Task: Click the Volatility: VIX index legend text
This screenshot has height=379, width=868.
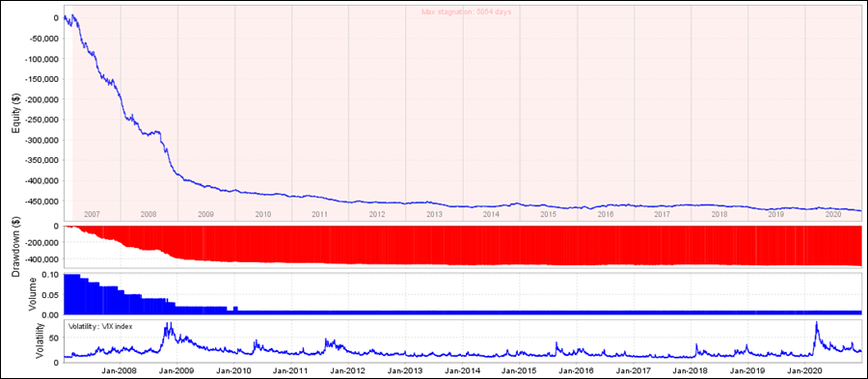Action: tap(100, 326)
